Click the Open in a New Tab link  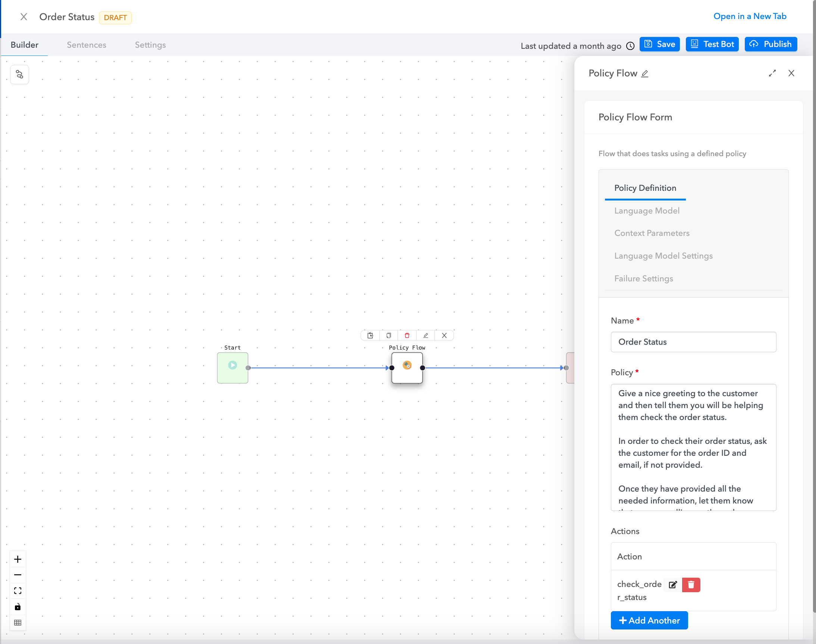[750, 16]
